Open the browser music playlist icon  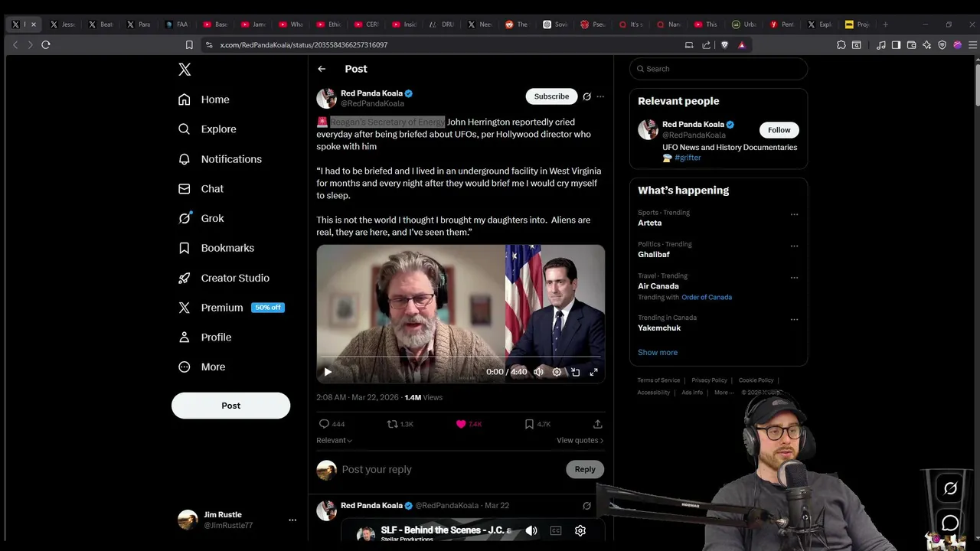tap(880, 45)
